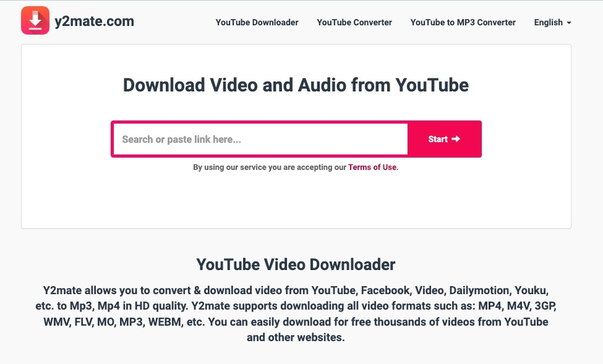Open YouTube to MP3 Converter
Screen dimensions: 603x364
point(463,22)
